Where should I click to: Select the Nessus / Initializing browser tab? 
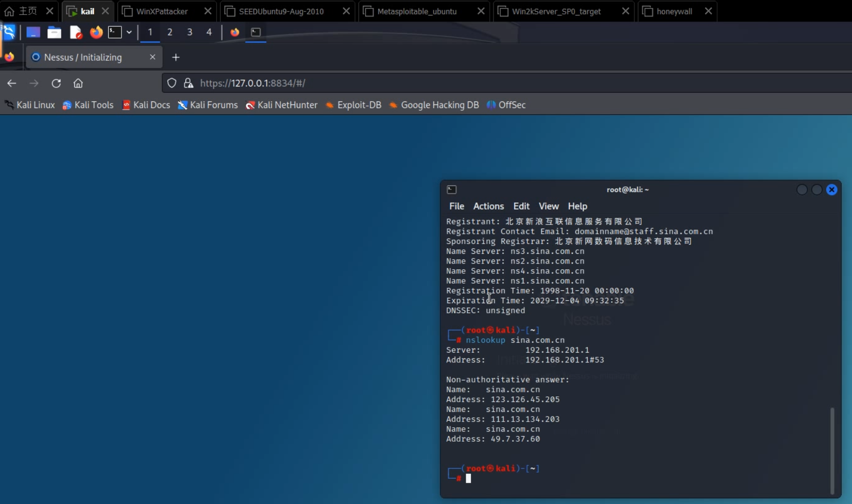click(x=94, y=57)
